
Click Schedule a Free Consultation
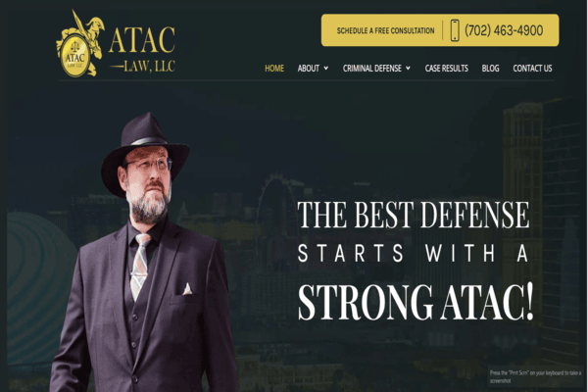pos(385,30)
